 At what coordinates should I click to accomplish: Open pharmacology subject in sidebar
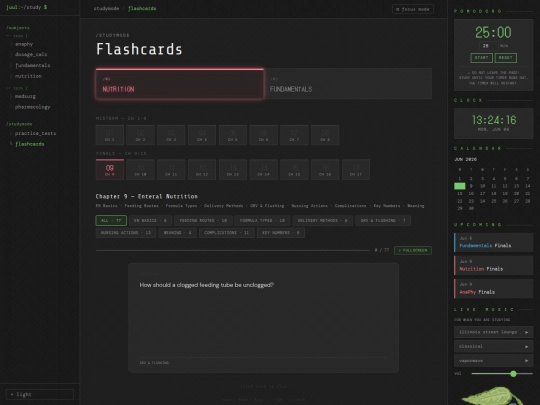(x=32, y=107)
